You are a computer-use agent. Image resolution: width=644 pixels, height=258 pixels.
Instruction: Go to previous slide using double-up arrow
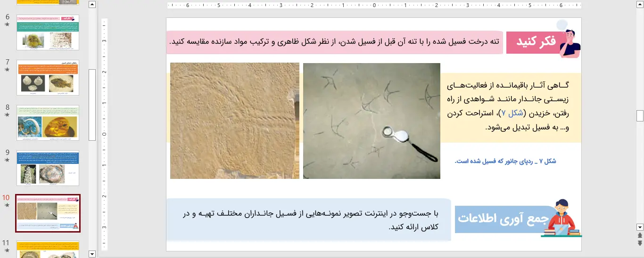point(640,235)
